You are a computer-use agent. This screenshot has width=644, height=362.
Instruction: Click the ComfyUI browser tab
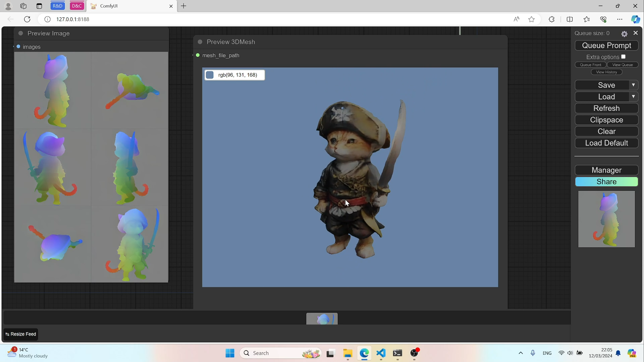[131, 6]
